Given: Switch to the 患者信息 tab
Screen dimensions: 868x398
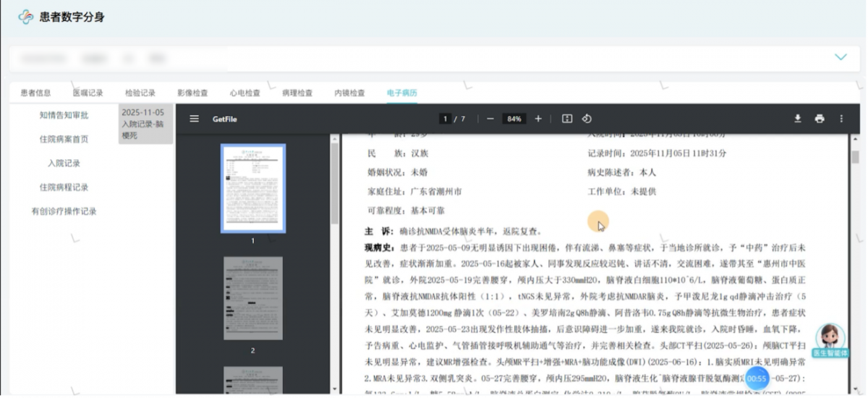Looking at the screenshot, I should click(x=35, y=93).
